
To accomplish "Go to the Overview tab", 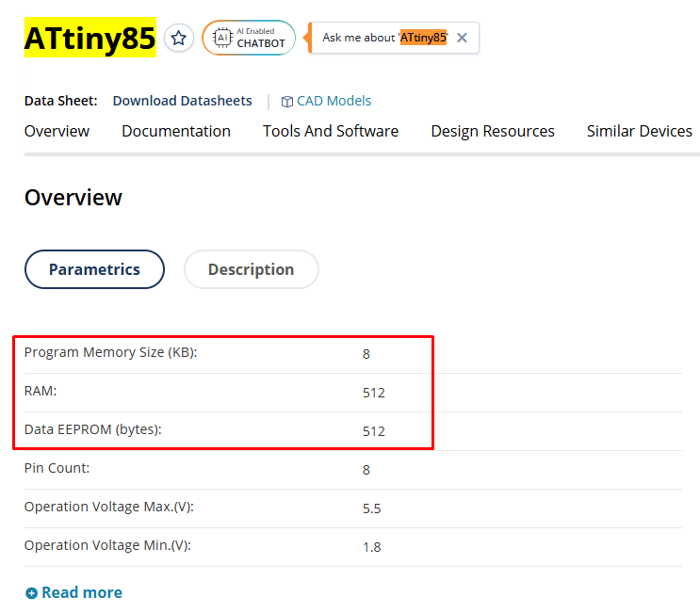I will pos(57,131).
